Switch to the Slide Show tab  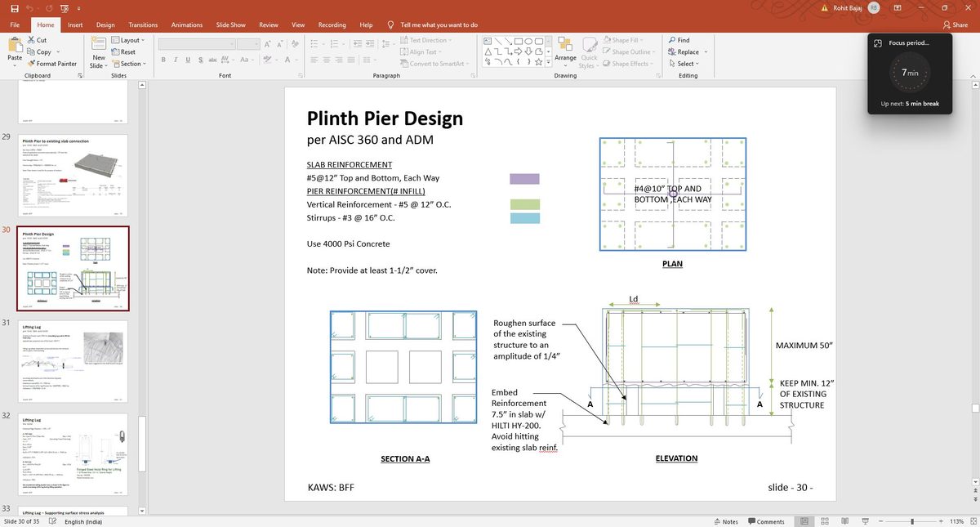tap(230, 25)
